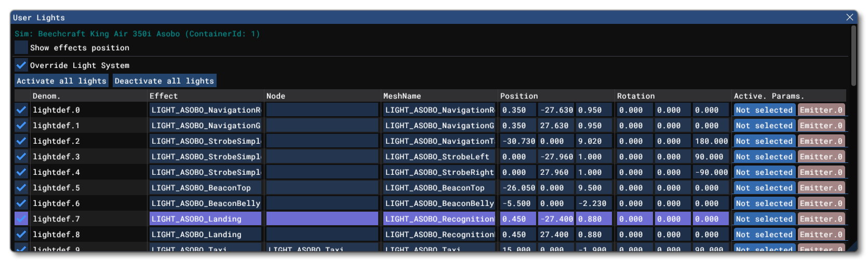Click the vertical scrollbar on the right

pyautogui.click(x=853, y=57)
